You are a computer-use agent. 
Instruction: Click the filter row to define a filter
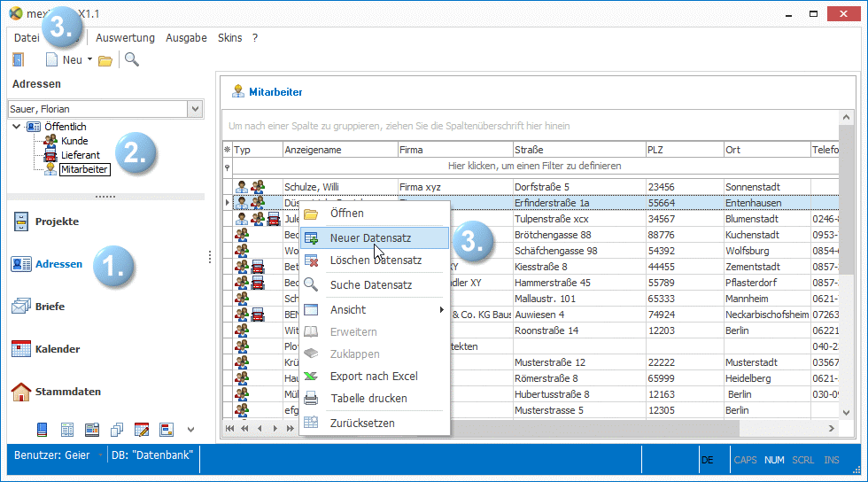[x=535, y=166]
